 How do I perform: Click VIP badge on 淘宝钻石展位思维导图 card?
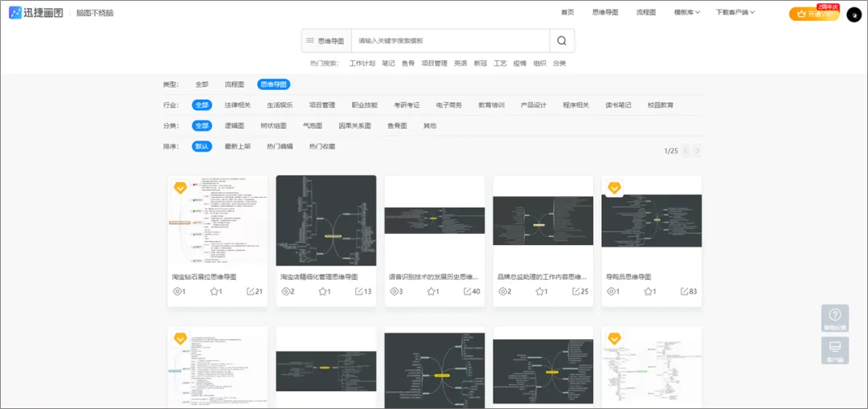181,188
